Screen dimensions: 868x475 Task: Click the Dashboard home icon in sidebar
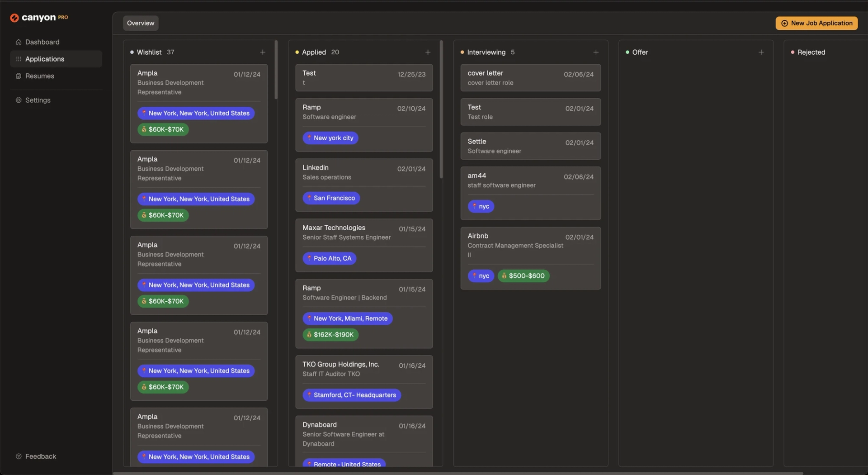click(x=19, y=42)
